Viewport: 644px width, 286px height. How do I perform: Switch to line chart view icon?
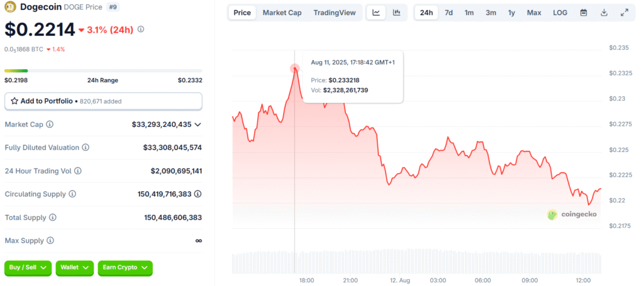click(x=376, y=13)
